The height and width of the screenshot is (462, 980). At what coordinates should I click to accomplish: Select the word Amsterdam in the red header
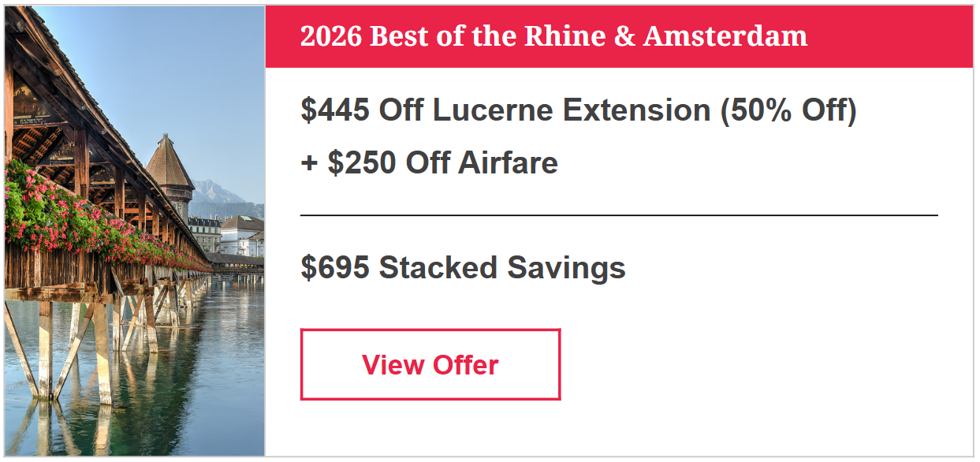coord(725,36)
